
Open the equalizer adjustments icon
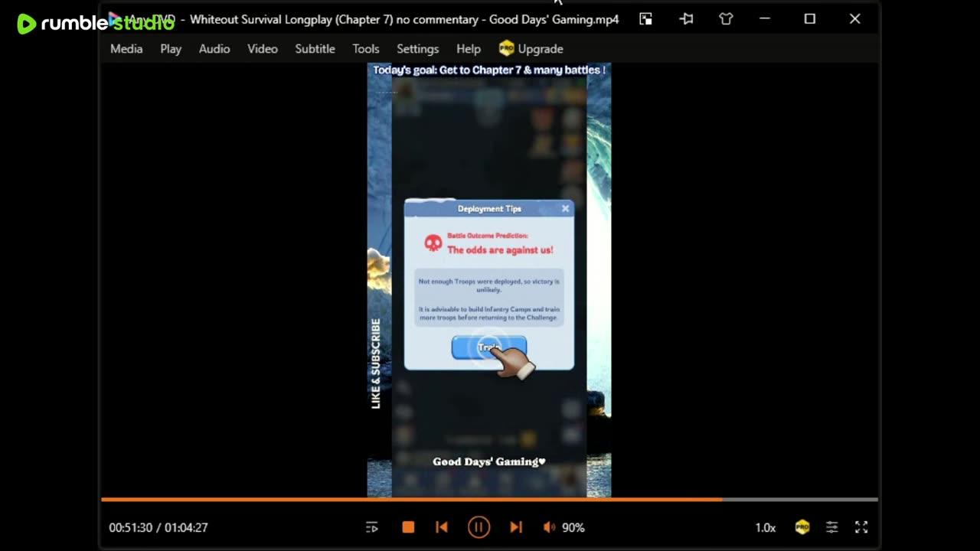(831, 527)
